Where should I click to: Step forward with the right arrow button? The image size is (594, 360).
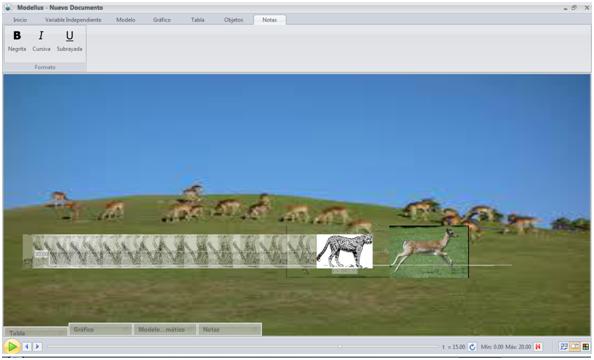click(x=37, y=346)
